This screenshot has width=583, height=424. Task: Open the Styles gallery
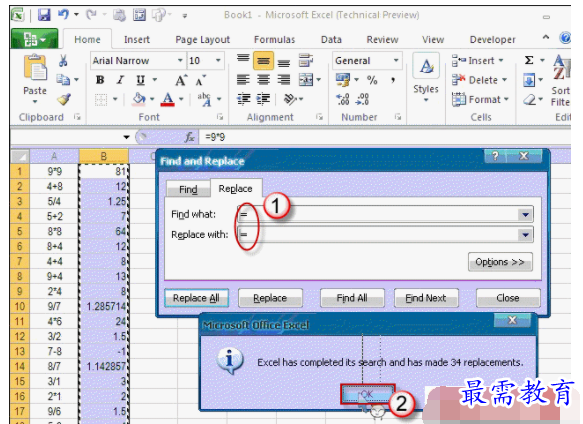[x=426, y=77]
